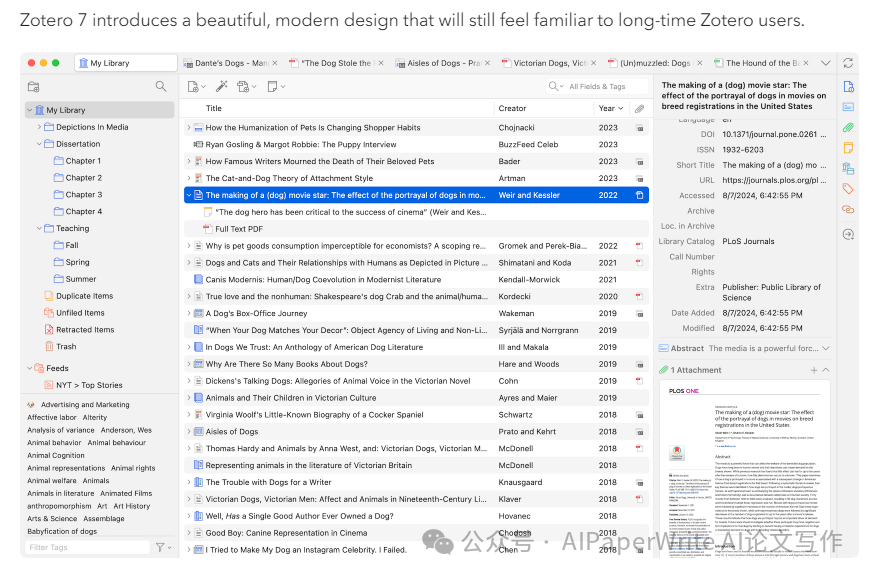Image resolution: width=870 pixels, height=576 pixels.
Task: Sort by Title column header
Action: coord(214,108)
